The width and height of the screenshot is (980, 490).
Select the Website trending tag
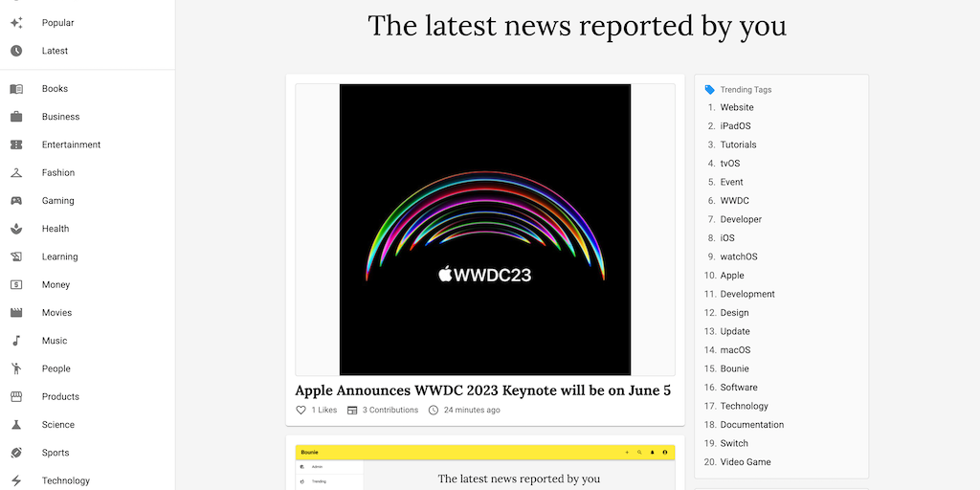[737, 107]
